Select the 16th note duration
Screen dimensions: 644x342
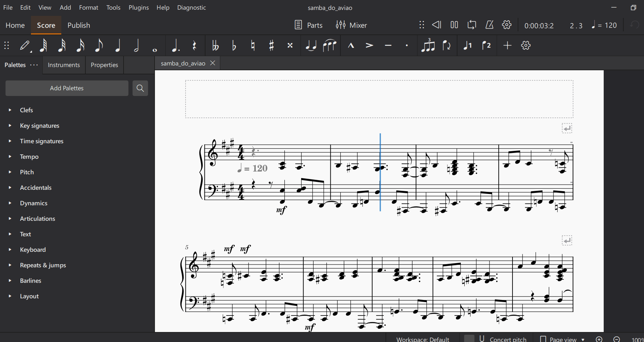point(80,45)
